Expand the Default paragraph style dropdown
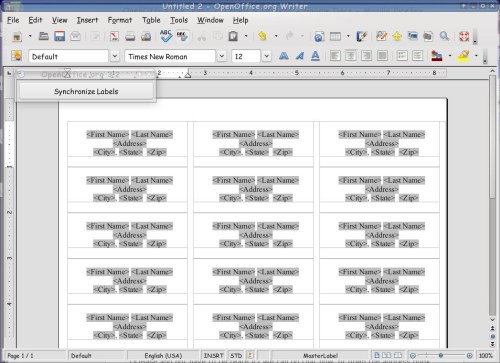 [x=115, y=56]
